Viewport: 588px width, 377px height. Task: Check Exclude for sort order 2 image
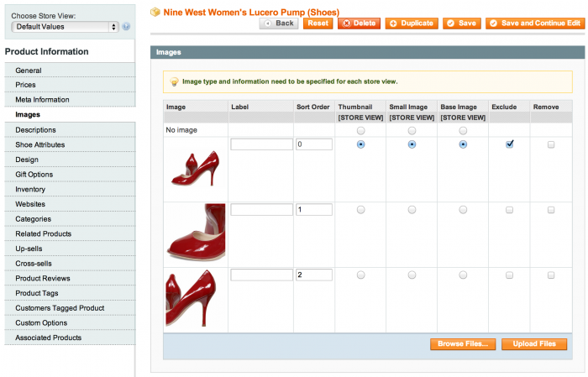[x=509, y=275]
